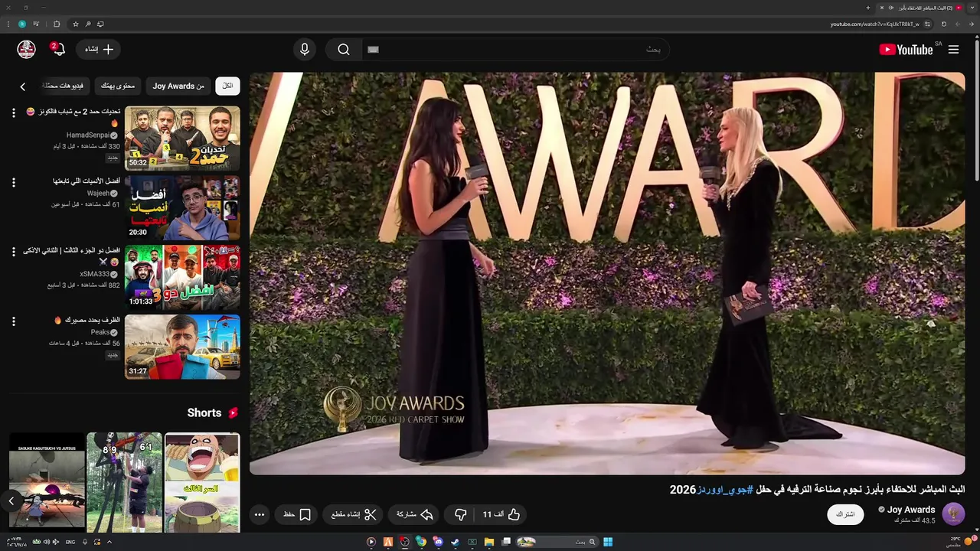The width and height of the screenshot is (980, 551).
Task: Create a clip with the scissors 'إنشاء مقطع' button
Action: [x=354, y=515]
